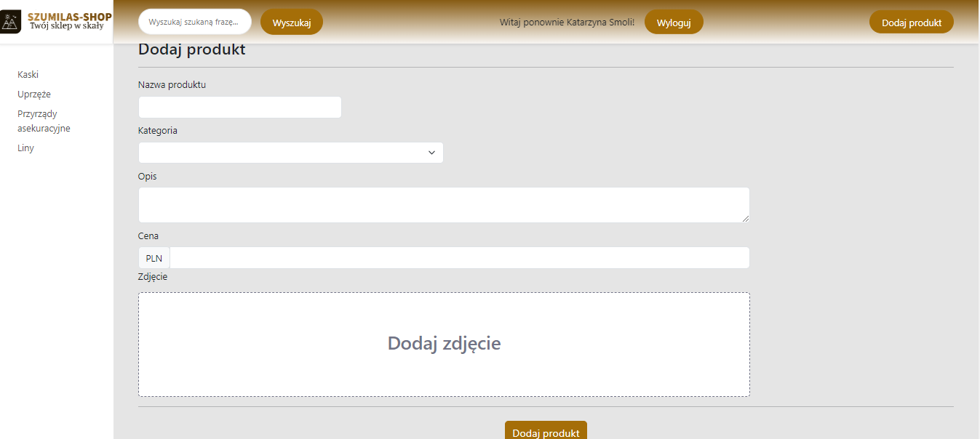
Task: Open the Kaski category
Action: (x=28, y=75)
